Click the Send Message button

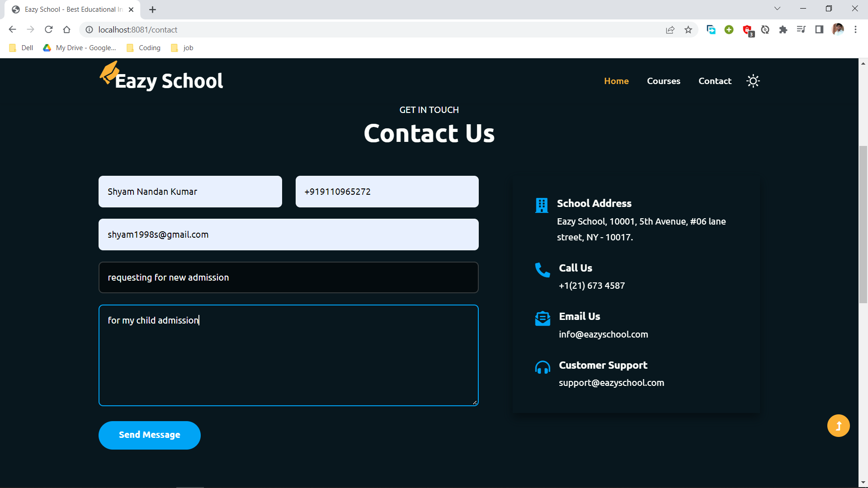click(149, 435)
